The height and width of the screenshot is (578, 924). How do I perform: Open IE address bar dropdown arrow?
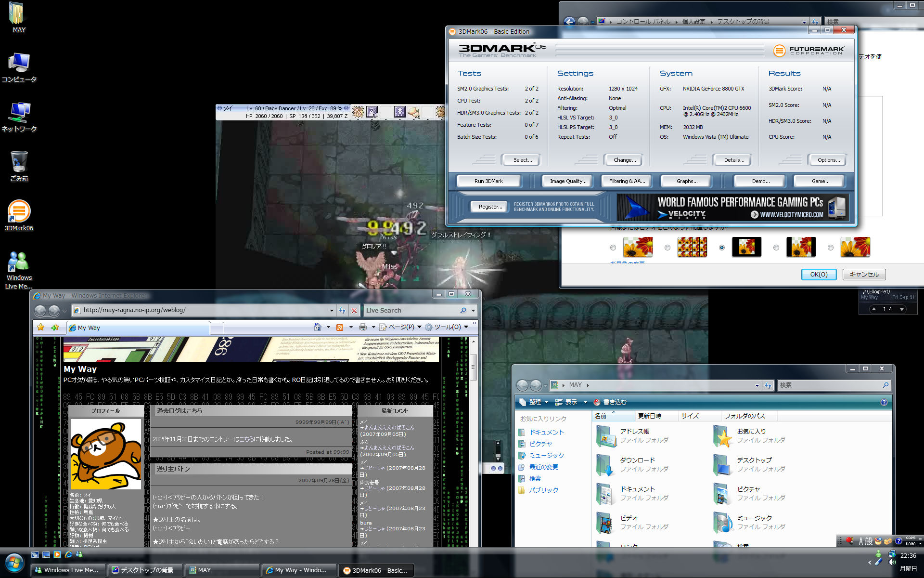click(332, 310)
